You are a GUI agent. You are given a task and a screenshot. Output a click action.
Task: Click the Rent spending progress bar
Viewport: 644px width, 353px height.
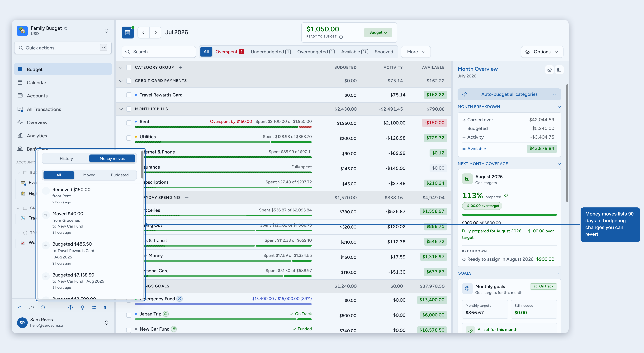click(223, 127)
